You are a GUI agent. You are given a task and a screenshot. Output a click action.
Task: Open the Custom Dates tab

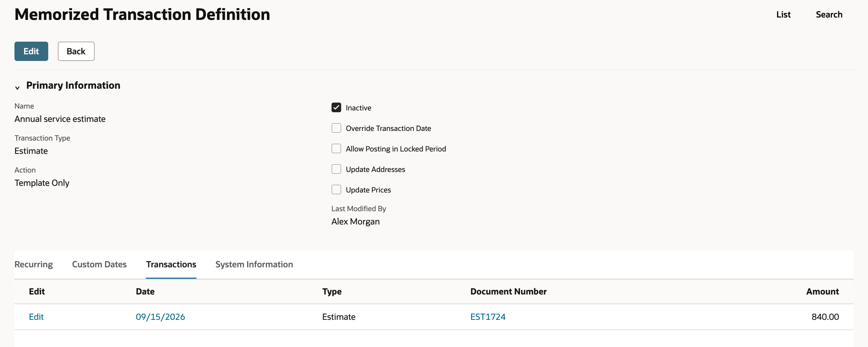click(x=99, y=264)
